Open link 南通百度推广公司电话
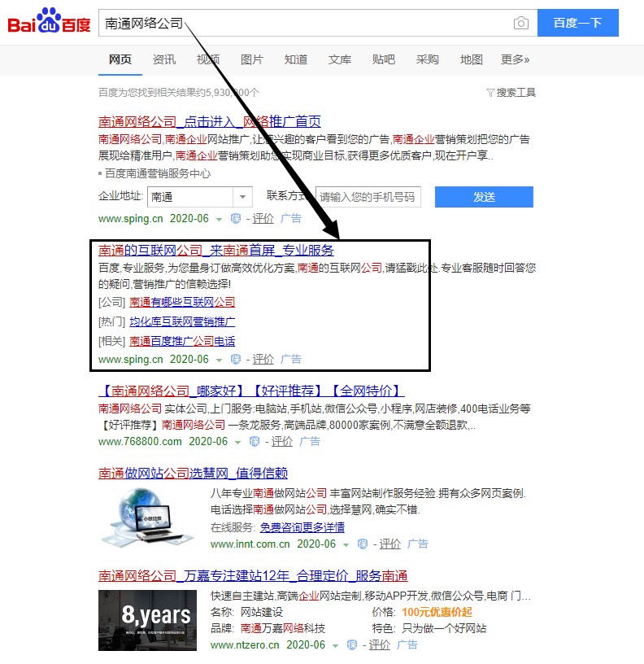Image resolution: width=644 pixels, height=664 pixels. point(182,341)
